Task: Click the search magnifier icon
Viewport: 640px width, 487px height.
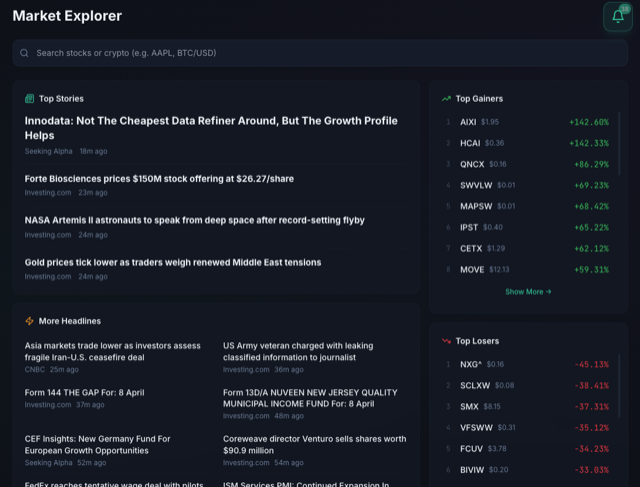Action: click(24, 53)
